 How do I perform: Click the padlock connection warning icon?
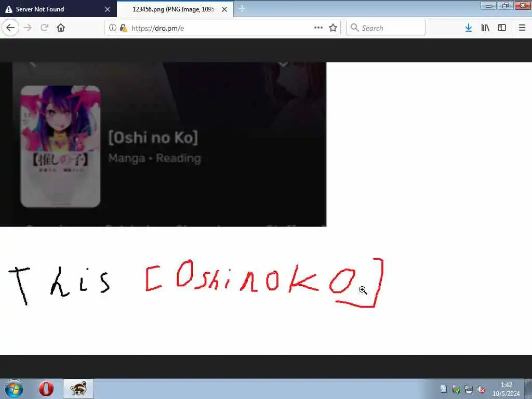point(123,28)
